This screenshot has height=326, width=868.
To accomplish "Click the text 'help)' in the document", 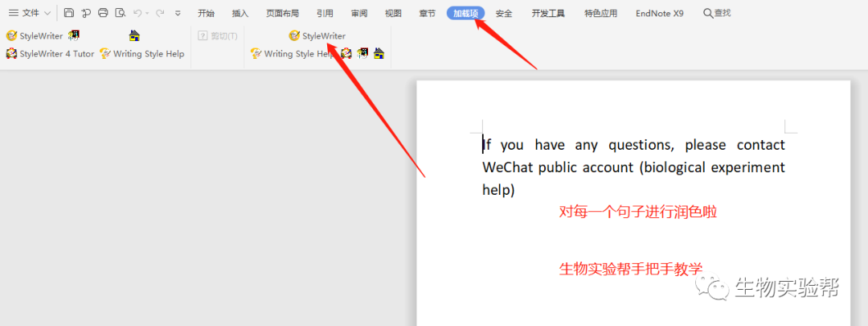I will pos(499,190).
